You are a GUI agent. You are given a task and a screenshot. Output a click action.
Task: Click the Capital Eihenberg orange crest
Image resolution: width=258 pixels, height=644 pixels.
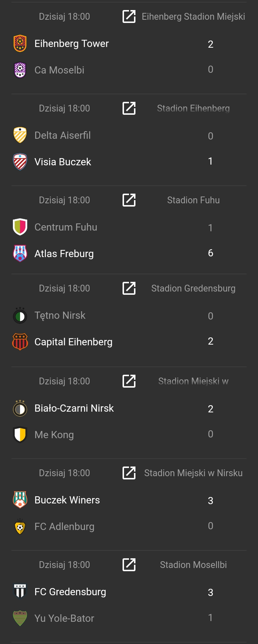click(20, 342)
